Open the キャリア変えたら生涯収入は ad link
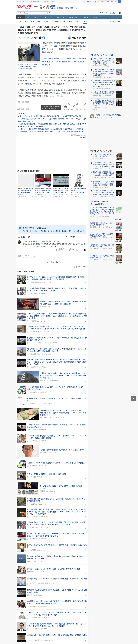Image resolution: width=138 pixels, height=644 pixels. point(108,115)
